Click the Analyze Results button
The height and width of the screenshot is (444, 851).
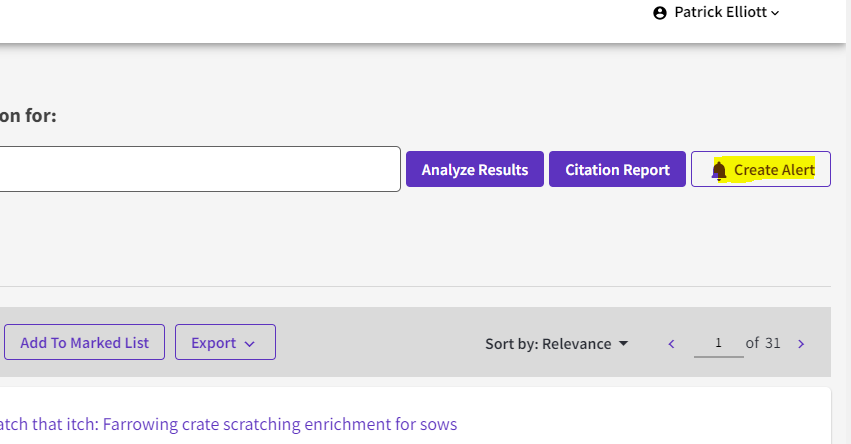474,169
